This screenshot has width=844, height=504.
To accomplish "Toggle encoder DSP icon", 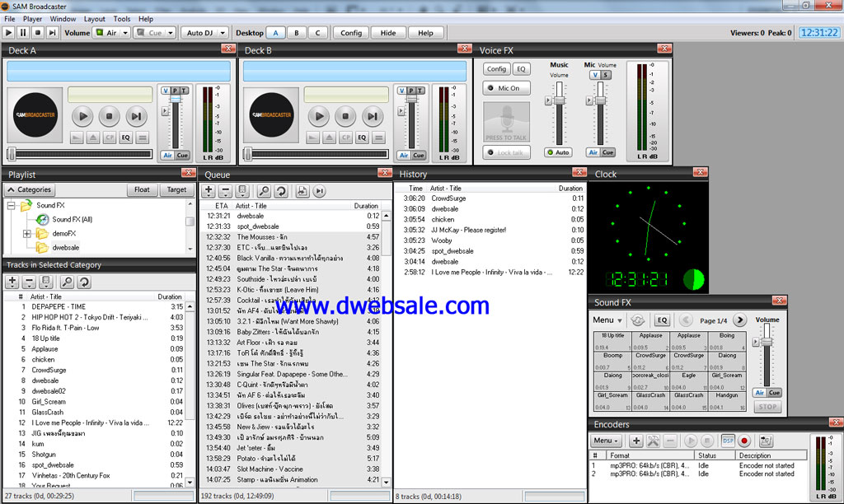I will click(x=728, y=441).
